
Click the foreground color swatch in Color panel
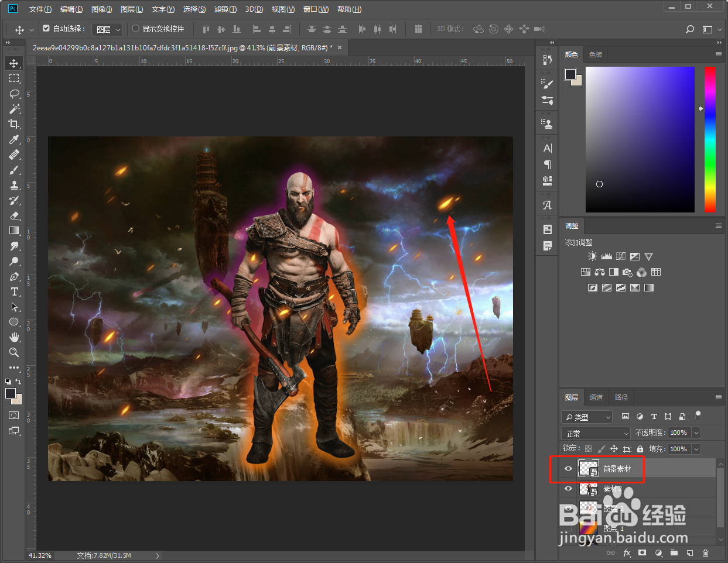570,74
